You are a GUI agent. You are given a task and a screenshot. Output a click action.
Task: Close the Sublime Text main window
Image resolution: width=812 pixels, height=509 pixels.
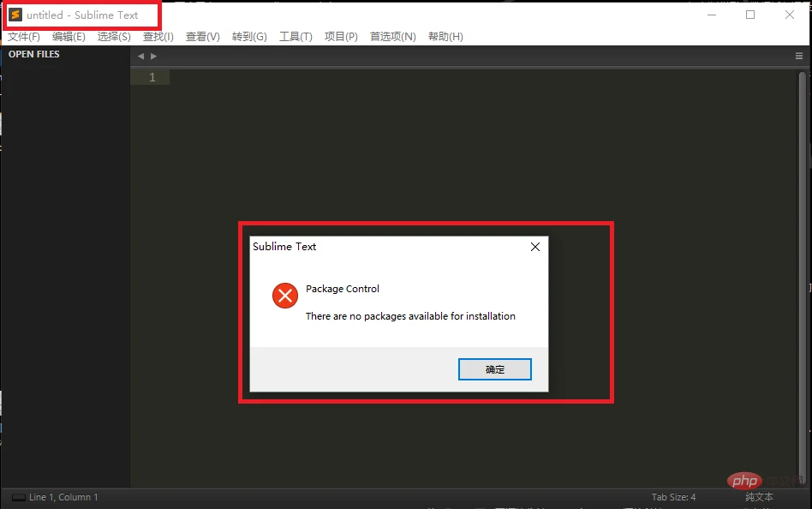pyautogui.click(x=789, y=15)
